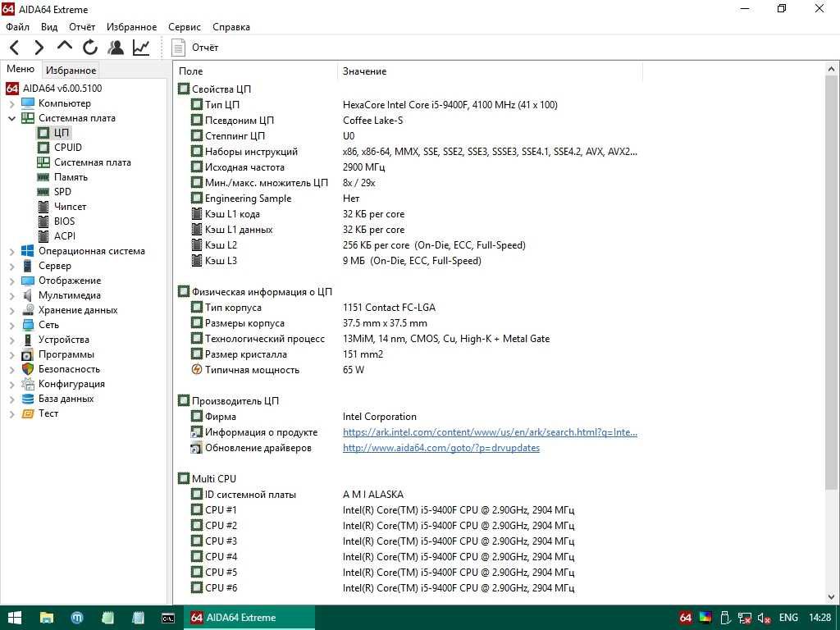Click scrollbar up arrow in report pane

(x=832, y=70)
